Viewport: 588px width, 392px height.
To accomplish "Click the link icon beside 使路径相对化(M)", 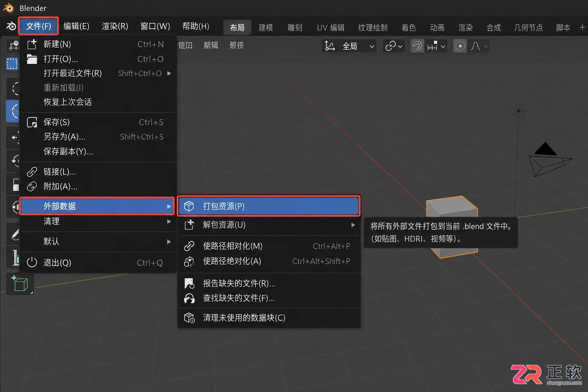I will [189, 246].
